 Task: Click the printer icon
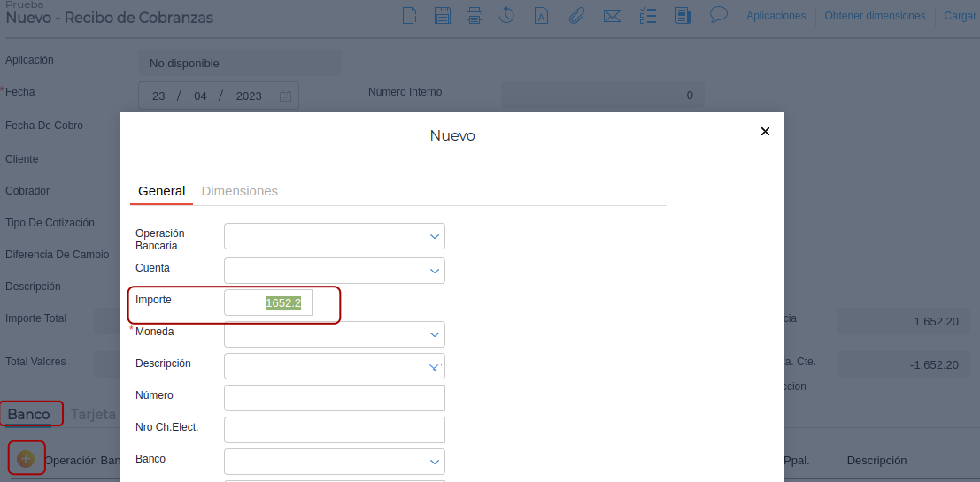pyautogui.click(x=475, y=15)
